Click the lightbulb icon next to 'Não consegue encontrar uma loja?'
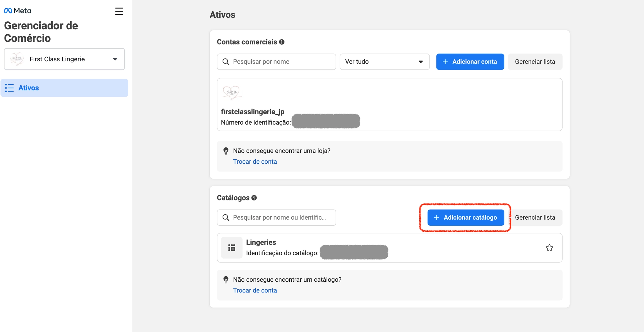This screenshot has width=644, height=332. pyautogui.click(x=226, y=151)
